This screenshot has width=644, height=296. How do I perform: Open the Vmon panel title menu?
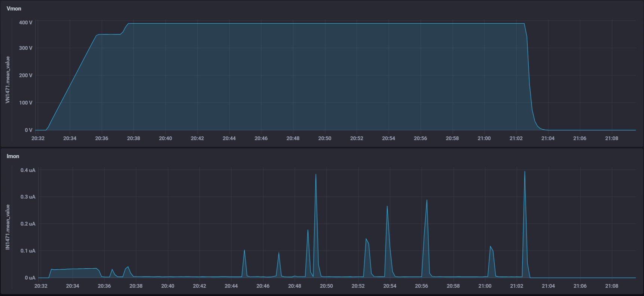[x=14, y=9]
